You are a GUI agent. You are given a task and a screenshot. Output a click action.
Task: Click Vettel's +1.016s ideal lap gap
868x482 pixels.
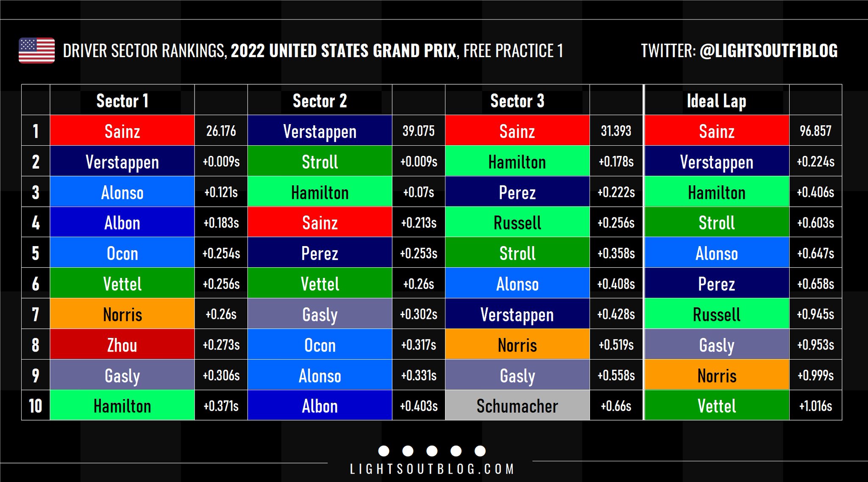point(815,406)
